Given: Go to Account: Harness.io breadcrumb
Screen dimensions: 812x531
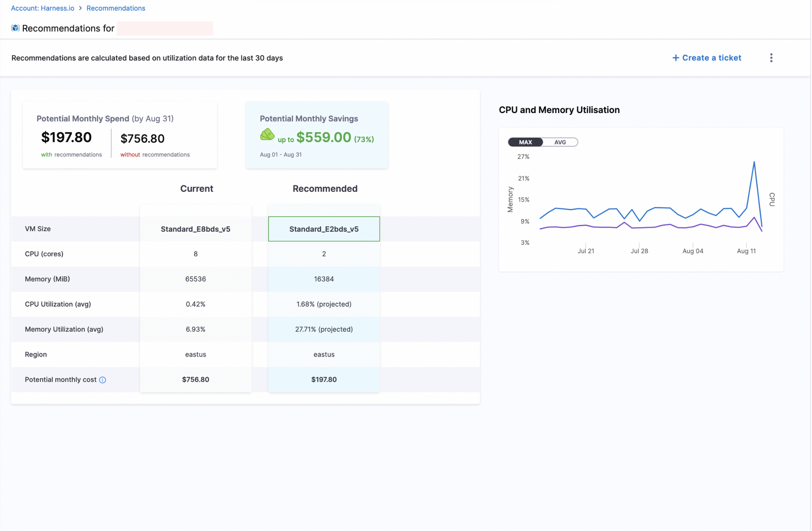Looking at the screenshot, I should (42, 8).
